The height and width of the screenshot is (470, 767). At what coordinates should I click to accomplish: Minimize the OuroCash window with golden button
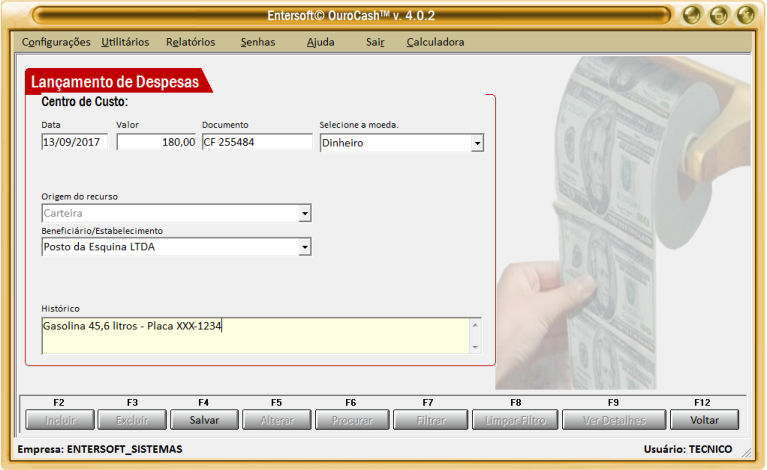(x=692, y=15)
